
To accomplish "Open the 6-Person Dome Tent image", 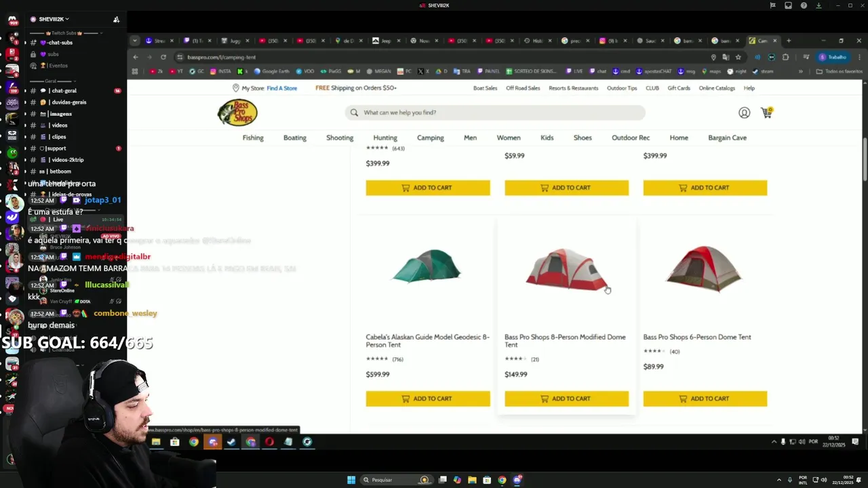I will pyautogui.click(x=704, y=268).
